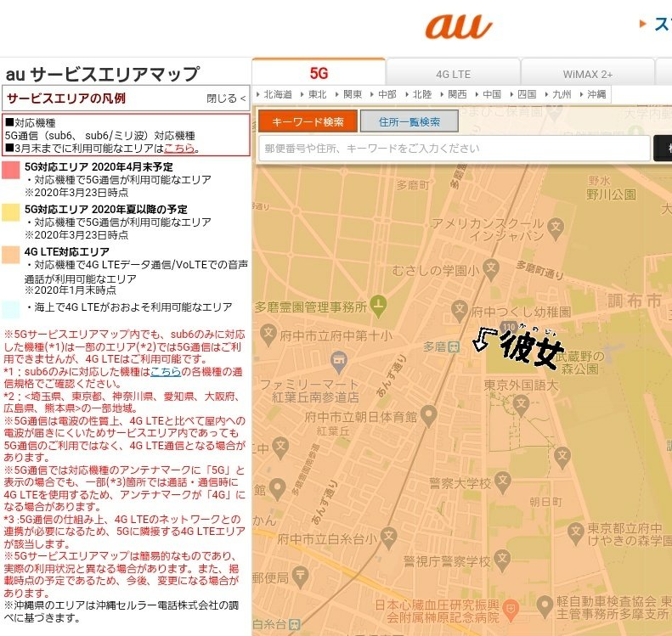672x636 pixels.
Task: Click the 東京都立府中けやきの森学園 marker
Action: [576, 533]
